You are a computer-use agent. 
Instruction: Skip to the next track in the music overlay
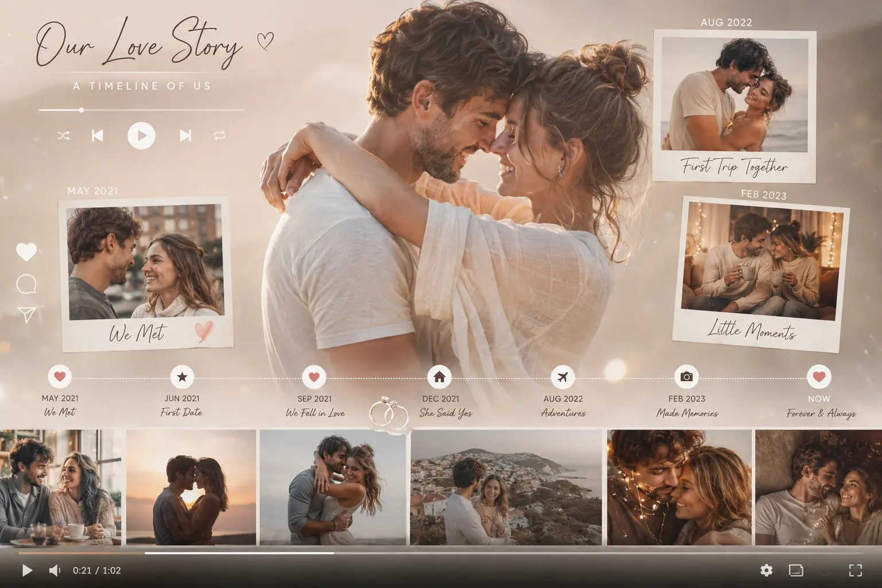185,136
